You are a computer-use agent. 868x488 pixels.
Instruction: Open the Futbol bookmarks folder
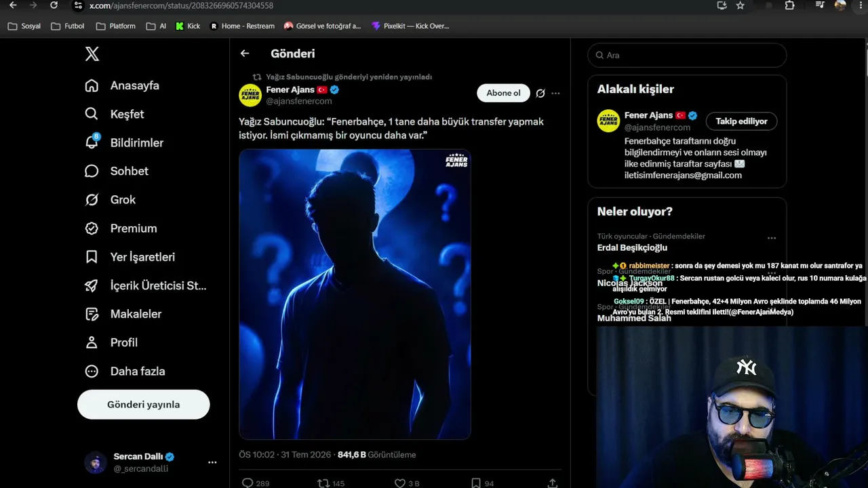(68, 26)
